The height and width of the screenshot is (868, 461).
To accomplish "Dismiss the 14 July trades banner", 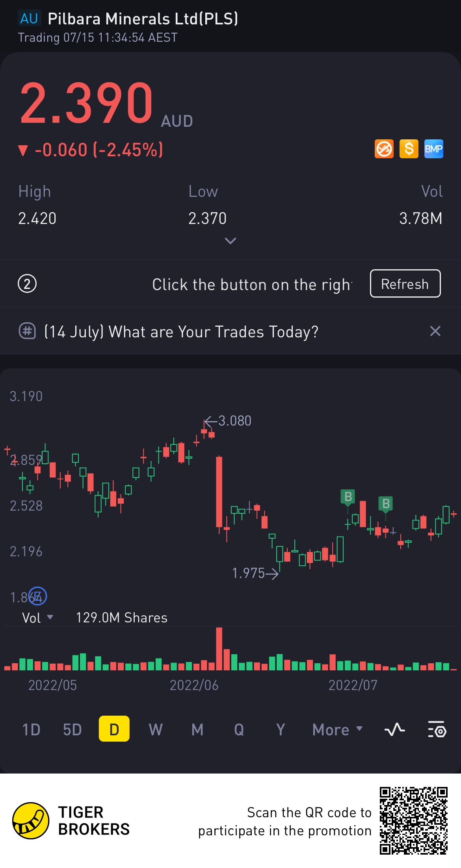I will [x=435, y=331].
